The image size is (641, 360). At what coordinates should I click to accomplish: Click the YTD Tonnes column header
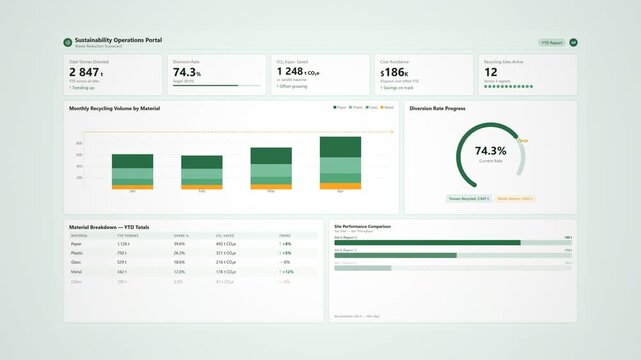(x=128, y=236)
